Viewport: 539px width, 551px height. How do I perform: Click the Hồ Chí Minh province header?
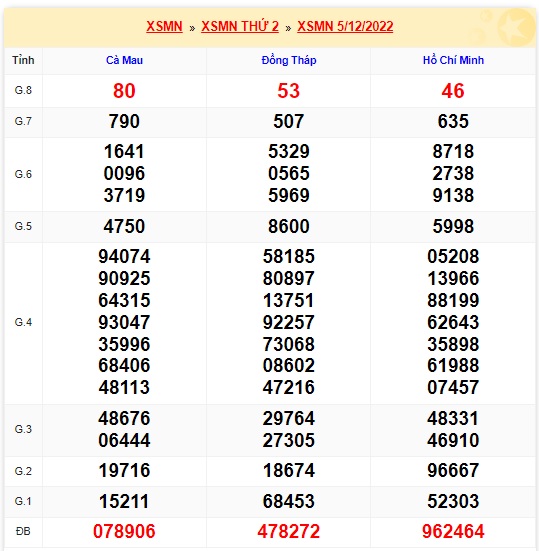point(453,60)
